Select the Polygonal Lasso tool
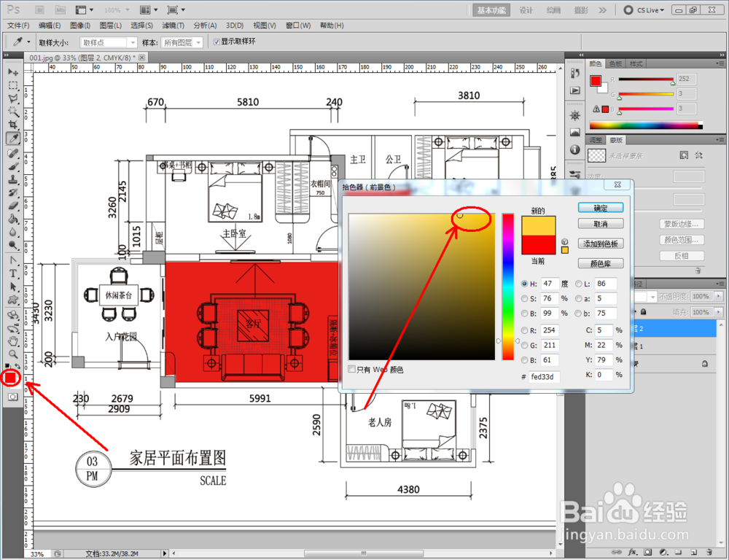The image size is (729, 560). (13, 98)
